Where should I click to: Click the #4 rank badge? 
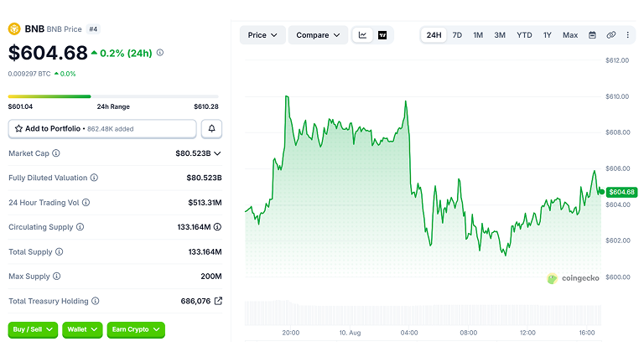point(94,29)
